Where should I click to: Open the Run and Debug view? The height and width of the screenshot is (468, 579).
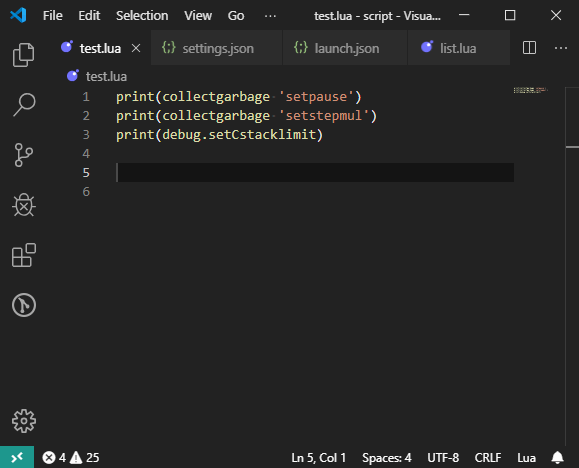pos(24,205)
